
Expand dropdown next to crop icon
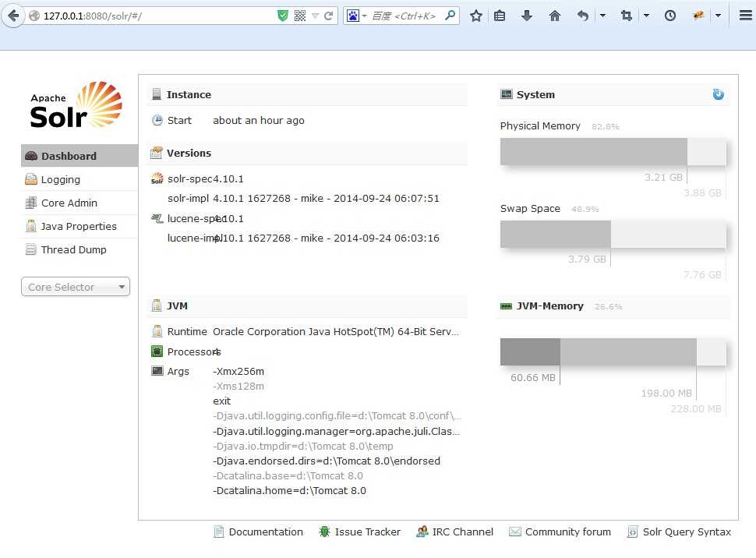click(x=647, y=16)
